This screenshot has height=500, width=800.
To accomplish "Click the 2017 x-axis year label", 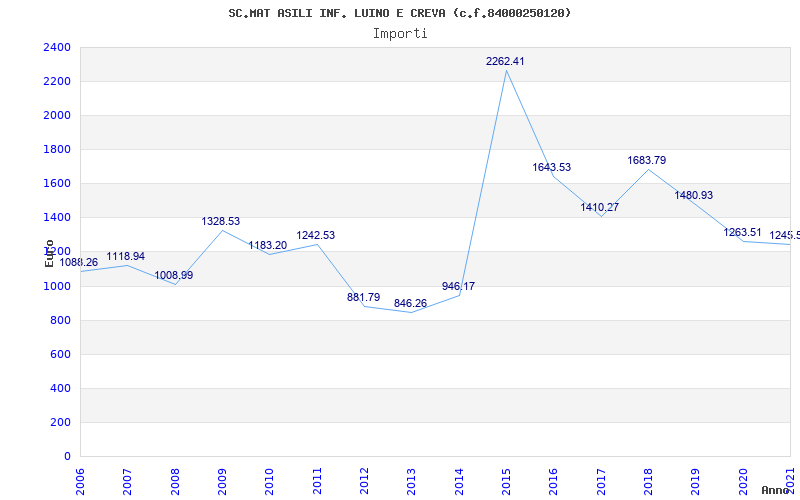I will tap(602, 481).
